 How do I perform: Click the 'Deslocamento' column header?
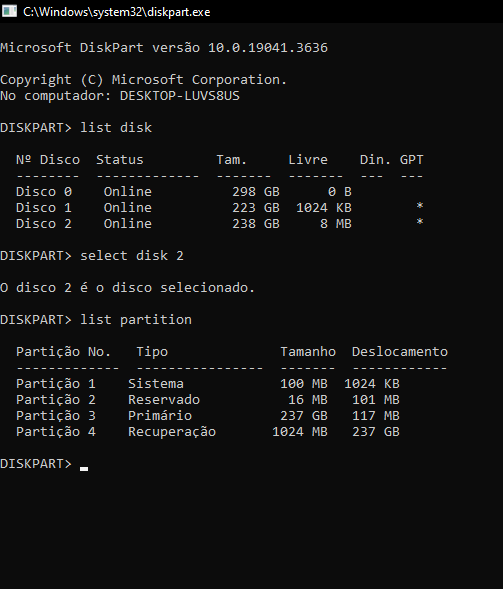click(400, 352)
